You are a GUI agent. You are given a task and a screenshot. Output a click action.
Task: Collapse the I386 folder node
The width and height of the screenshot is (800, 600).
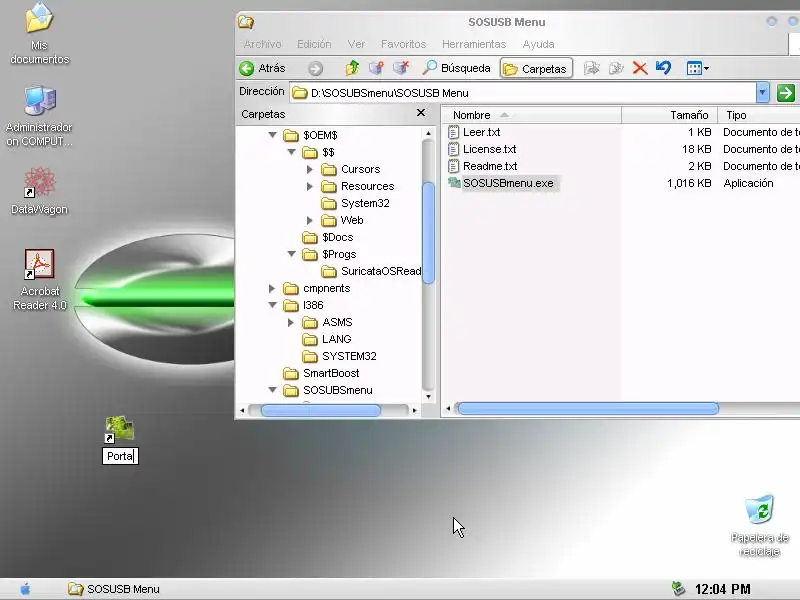272,305
